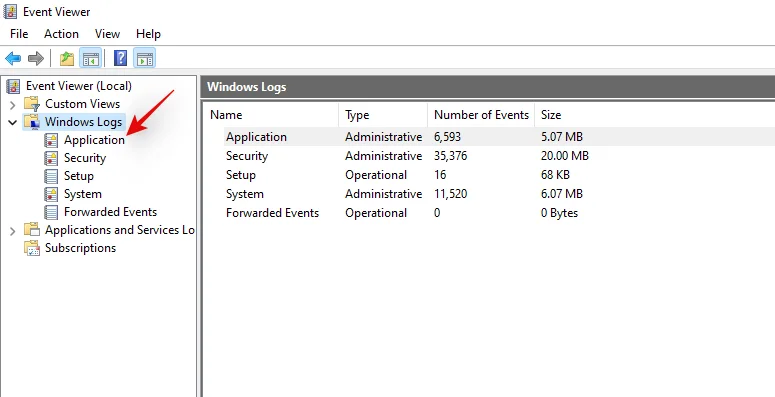The width and height of the screenshot is (775, 397).
Task: Click the Up one level folder icon
Action: pos(67,59)
